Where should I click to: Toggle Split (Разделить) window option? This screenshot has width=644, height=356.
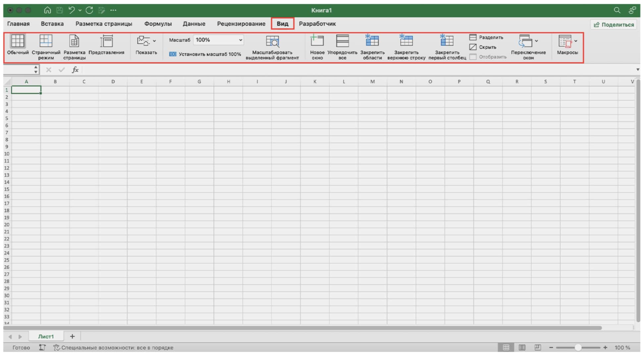click(486, 37)
